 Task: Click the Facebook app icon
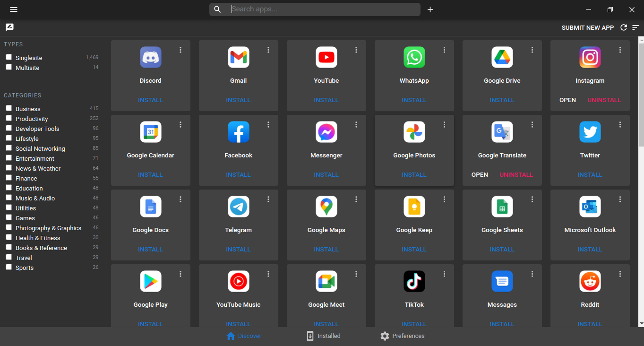[x=239, y=132]
